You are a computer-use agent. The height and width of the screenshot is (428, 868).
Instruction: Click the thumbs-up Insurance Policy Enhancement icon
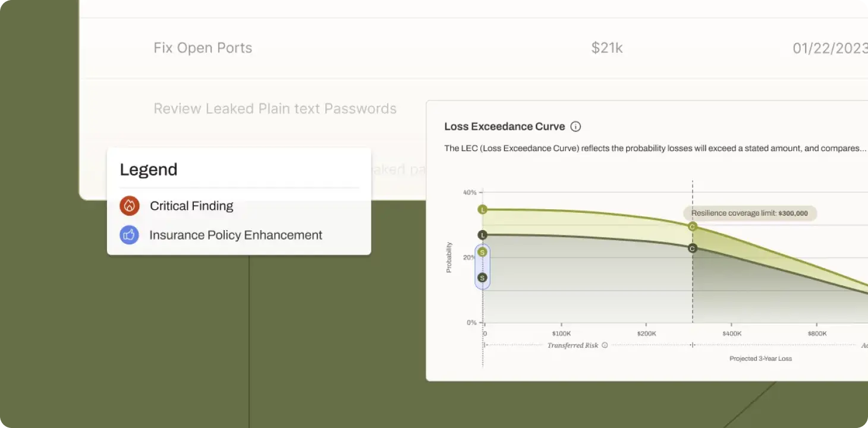point(129,235)
